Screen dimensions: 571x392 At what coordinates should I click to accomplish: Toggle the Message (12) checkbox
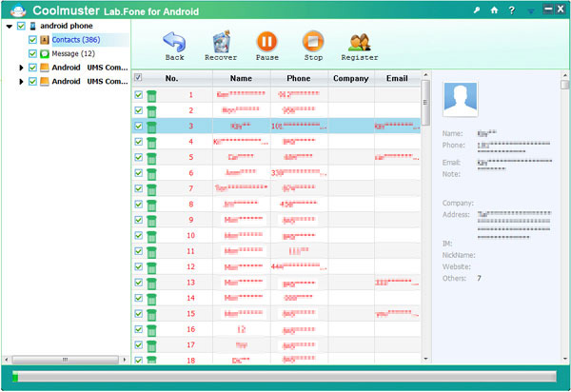pos(33,53)
